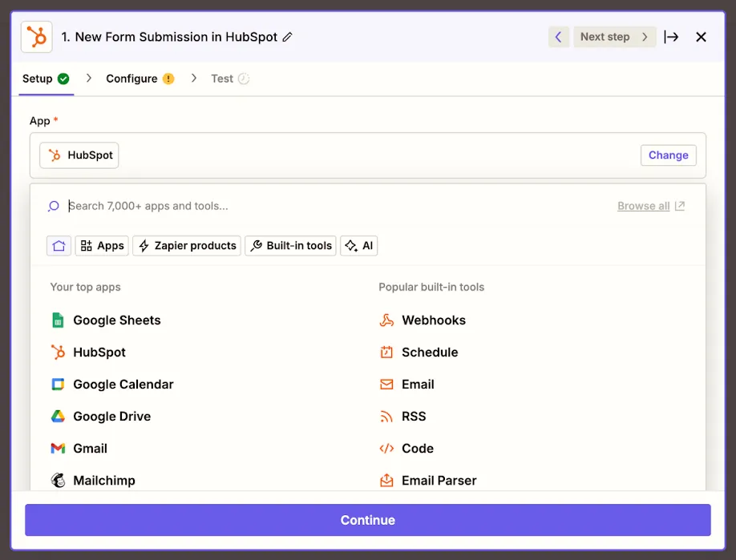Choose Google Sheets from top apps
Viewport: 736px width, 560px height.
(x=117, y=320)
